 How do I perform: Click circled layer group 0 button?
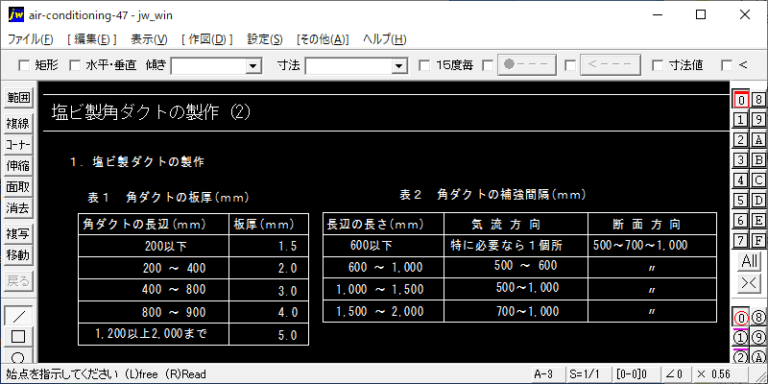[x=741, y=318]
